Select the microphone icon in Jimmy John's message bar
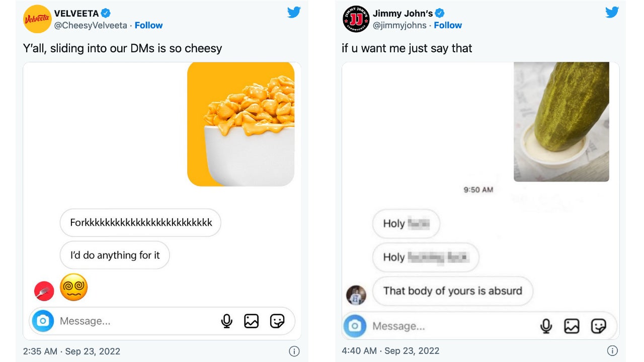This screenshot has height=362, width=644. click(x=546, y=326)
